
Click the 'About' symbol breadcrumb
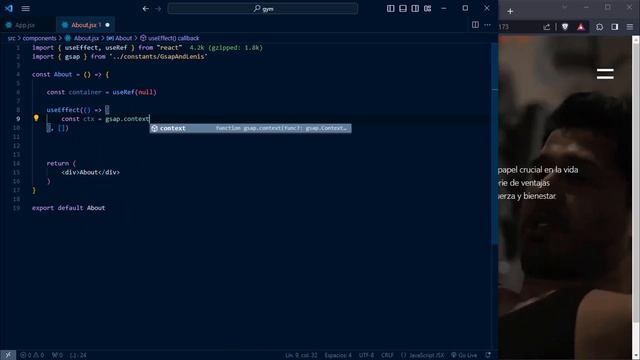pyautogui.click(x=124, y=38)
